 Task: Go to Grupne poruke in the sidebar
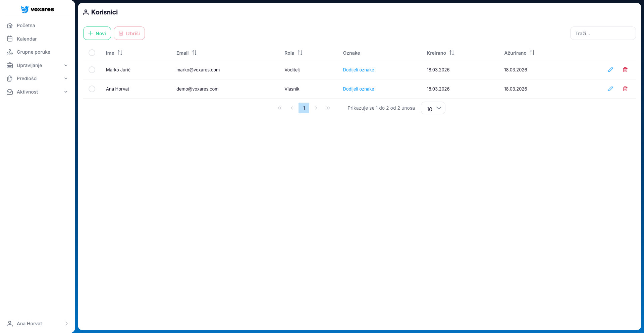(x=33, y=52)
